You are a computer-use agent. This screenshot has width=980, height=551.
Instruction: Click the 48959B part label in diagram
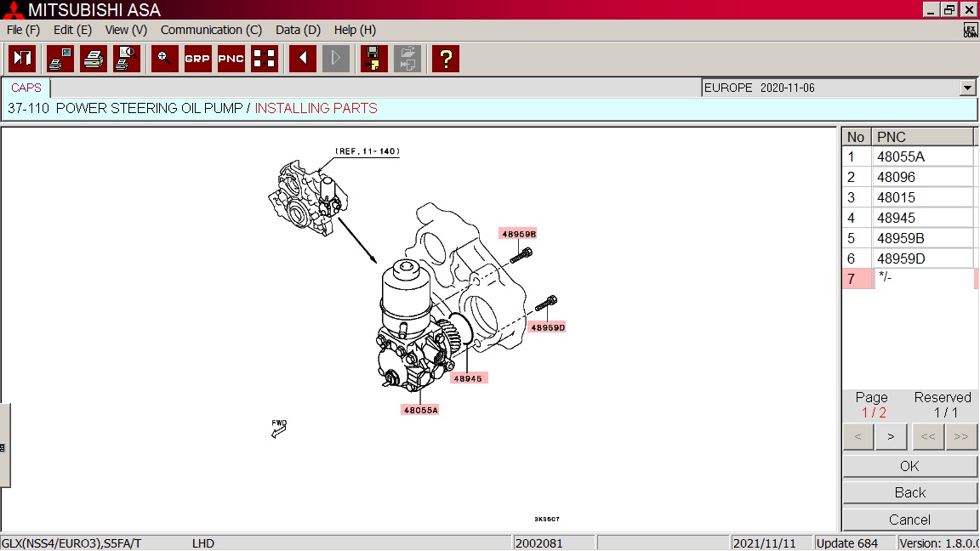pos(518,233)
